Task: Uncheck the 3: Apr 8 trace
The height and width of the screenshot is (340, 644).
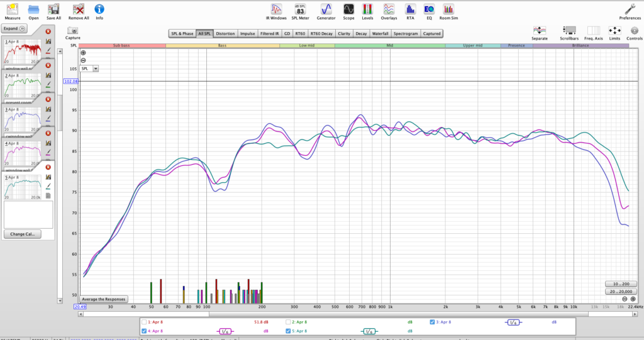Action: tap(432, 322)
